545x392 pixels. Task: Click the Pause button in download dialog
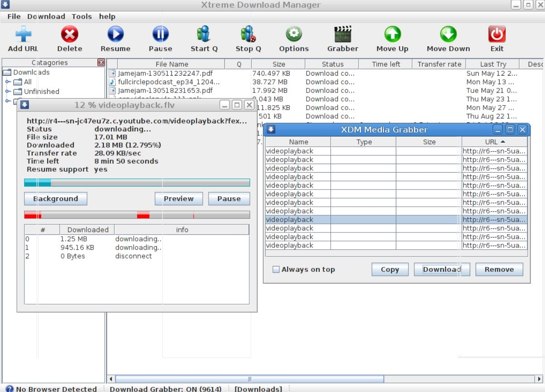(229, 198)
